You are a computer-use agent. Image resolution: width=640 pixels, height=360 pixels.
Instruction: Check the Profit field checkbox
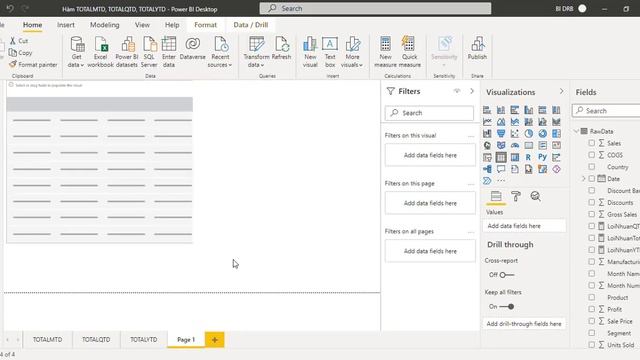tap(591, 309)
